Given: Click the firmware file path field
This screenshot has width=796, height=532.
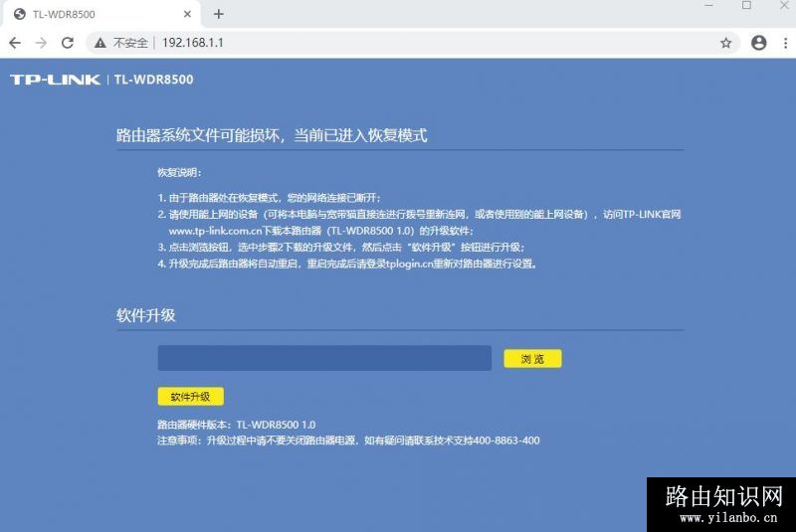Looking at the screenshot, I should pyautogui.click(x=324, y=358).
